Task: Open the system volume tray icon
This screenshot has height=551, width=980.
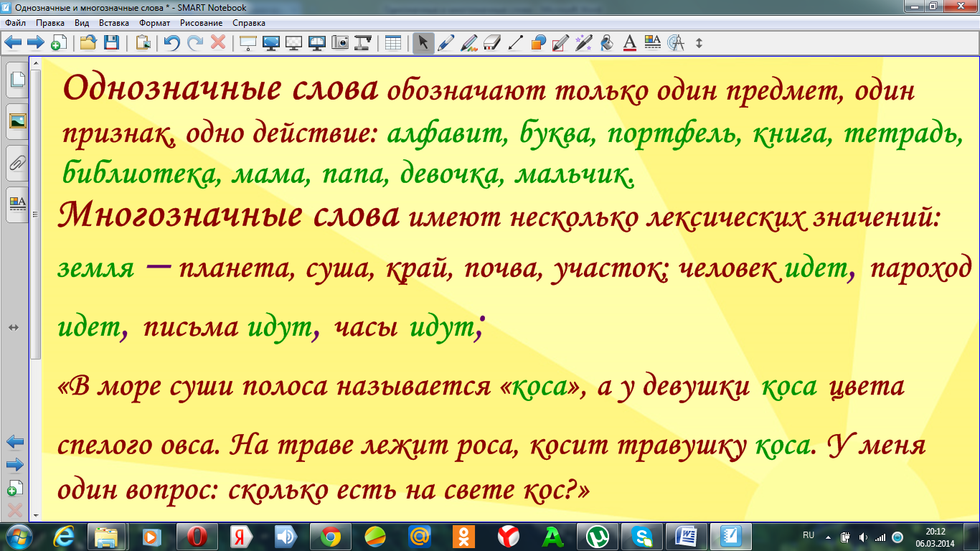Action: click(863, 537)
